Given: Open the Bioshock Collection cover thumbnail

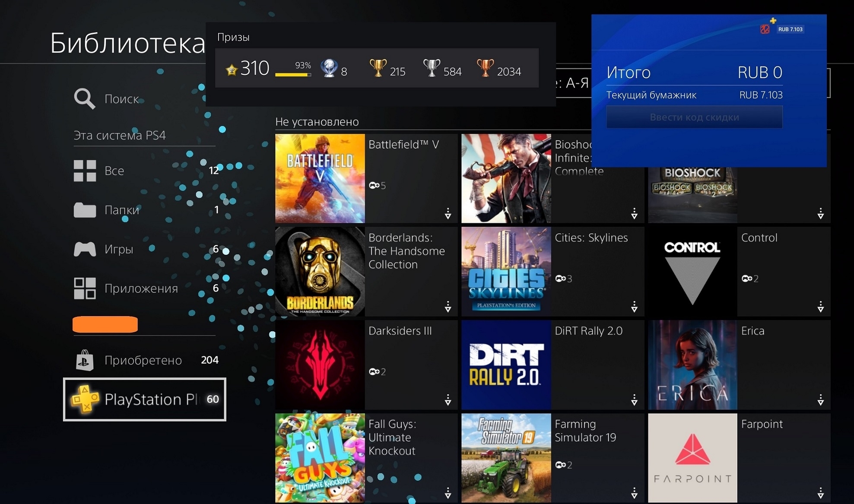Looking at the screenshot, I should [x=692, y=194].
